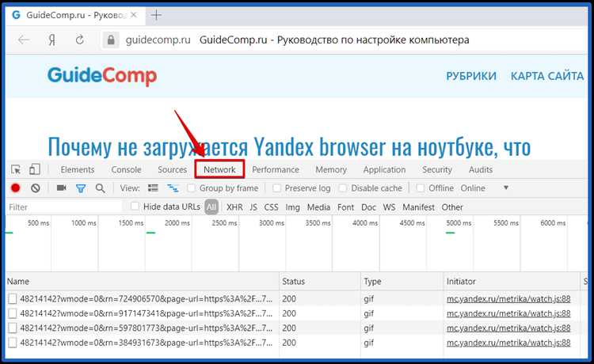Open the Online throttling dropdown arrow
Viewport: 594px width, 364px height.
point(506,188)
